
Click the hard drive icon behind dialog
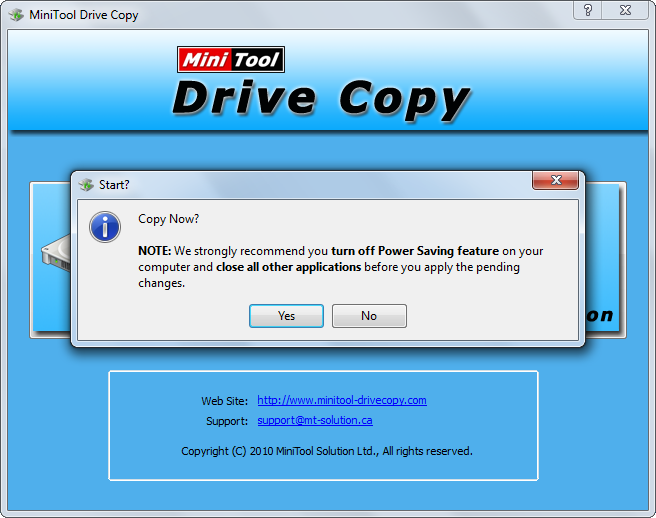pyautogui.click(x=56, y=253)
